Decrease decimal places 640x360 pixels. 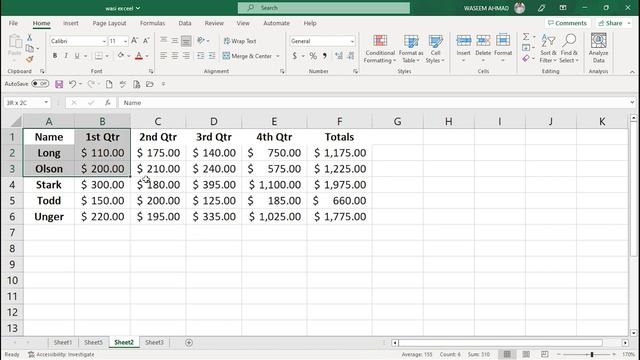351,56
